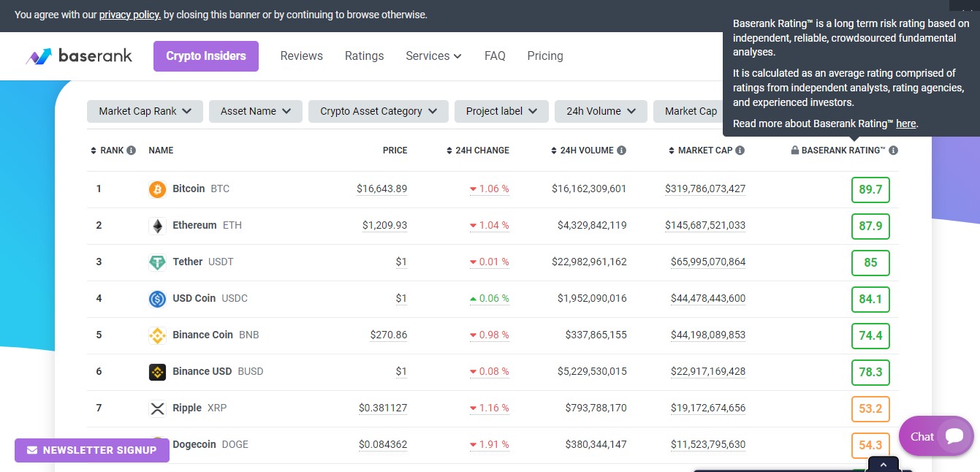This screenshot has width=980, height=472.
Task: Click the Bitcoin name link
Action: (189, 189)
